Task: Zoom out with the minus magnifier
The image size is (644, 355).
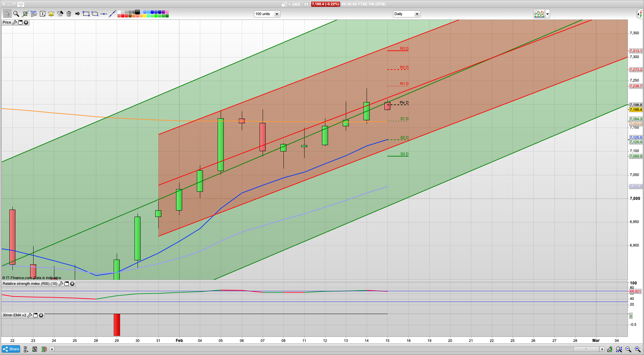Action: [x=628, y=349]
